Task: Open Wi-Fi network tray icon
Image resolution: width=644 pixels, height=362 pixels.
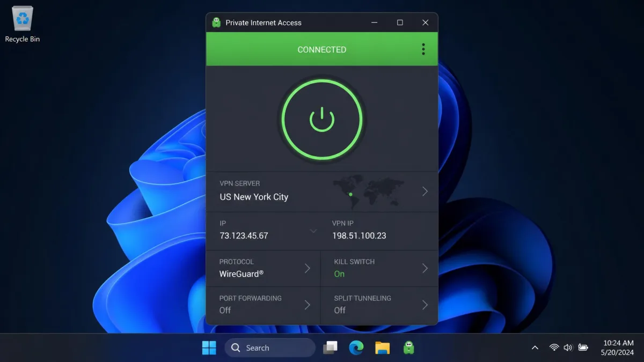Action: click(554, 348)
